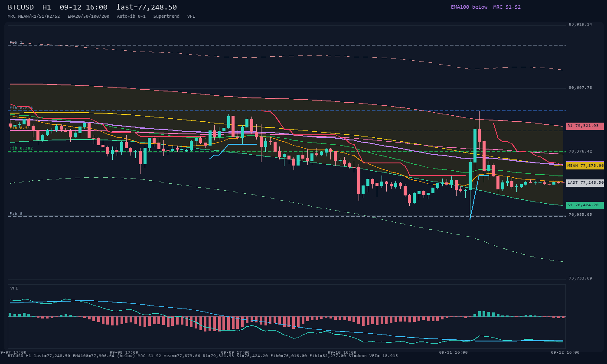Click the EMA100 below status text

click(469, 7)
